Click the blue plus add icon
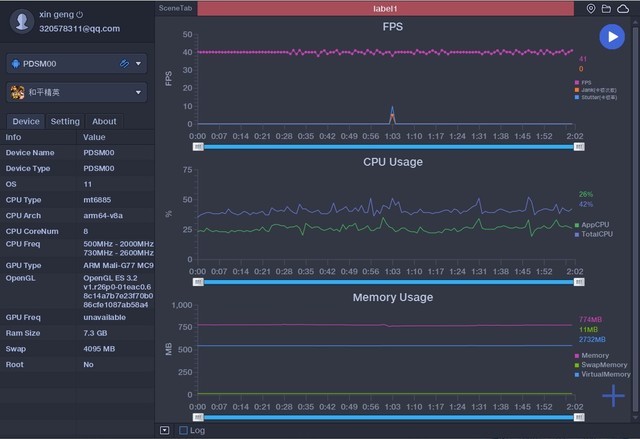This screenshot has width=640, height=439. 613,395
